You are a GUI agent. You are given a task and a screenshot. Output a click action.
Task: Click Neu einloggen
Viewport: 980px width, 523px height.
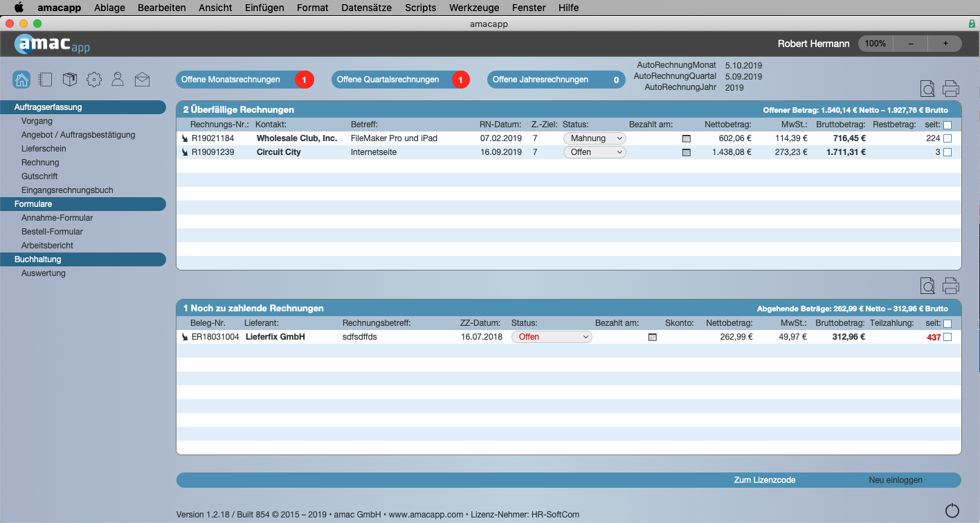pos(896,480)
